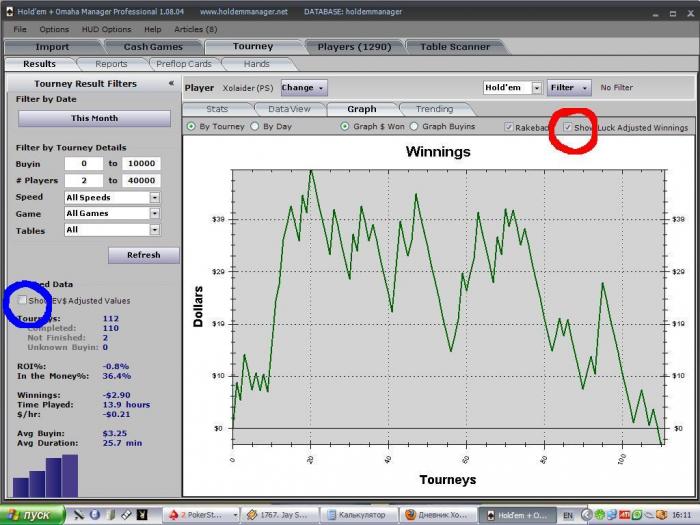Click the red ATI tray icon
Screen dimensions: 700x525
(x=624, y=515)
